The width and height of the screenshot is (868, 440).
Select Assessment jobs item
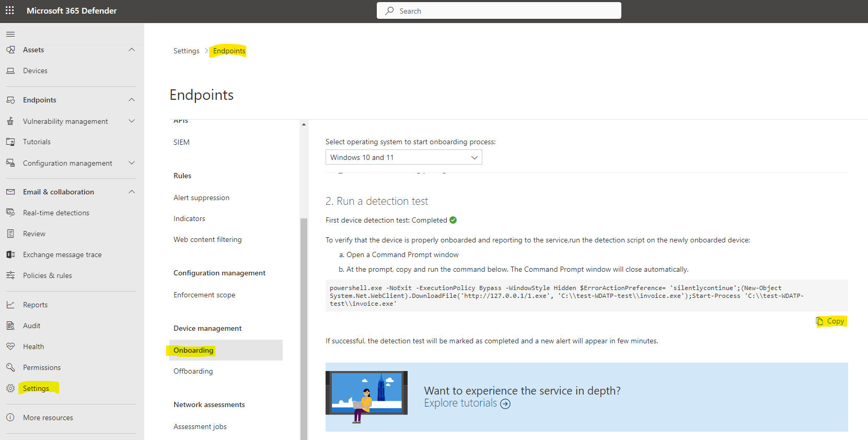tap(200, 426)
